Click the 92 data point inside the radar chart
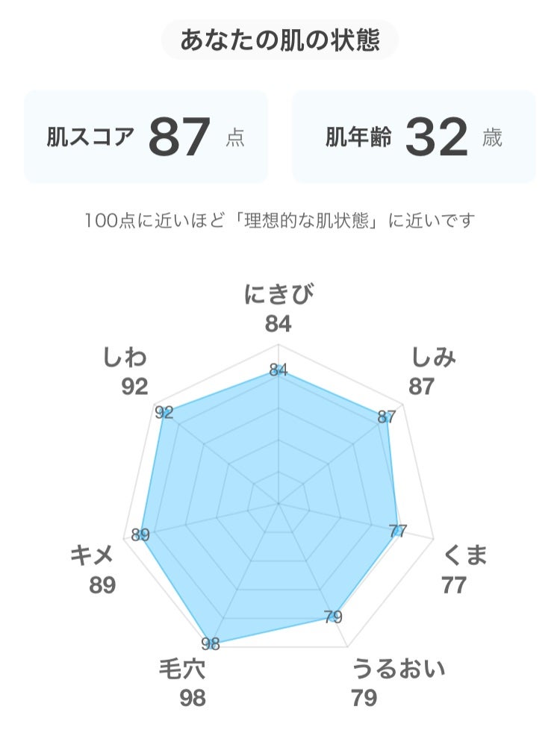 (x=164, y=413)
